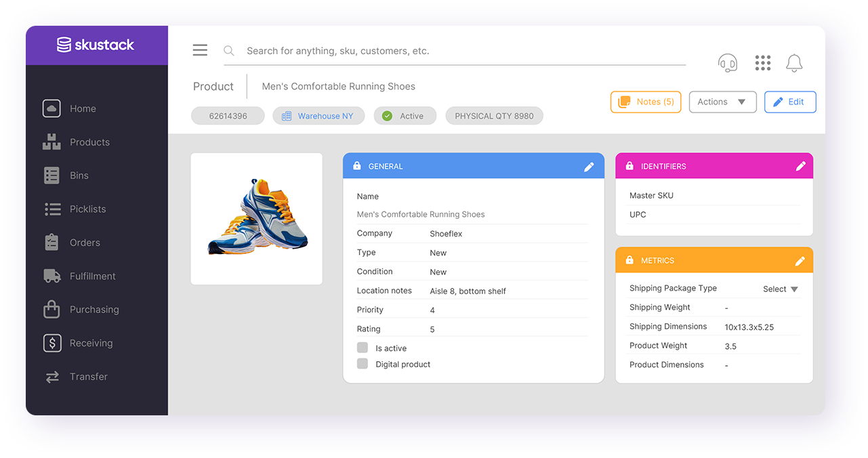
Task: Click the search input field
Action: click(x=455, y=51)
